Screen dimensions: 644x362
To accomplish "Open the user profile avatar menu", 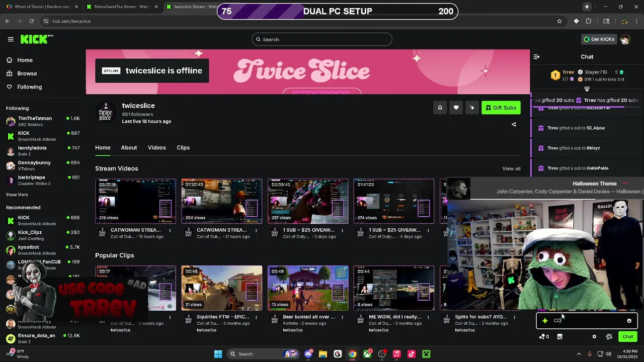I will pyautogui.click(x=625, y=39).
